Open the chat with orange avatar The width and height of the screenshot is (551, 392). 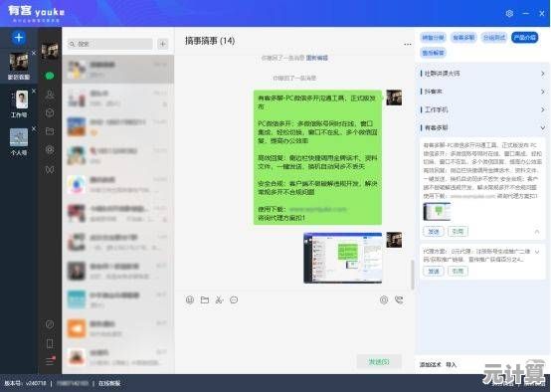pos(118,328)
